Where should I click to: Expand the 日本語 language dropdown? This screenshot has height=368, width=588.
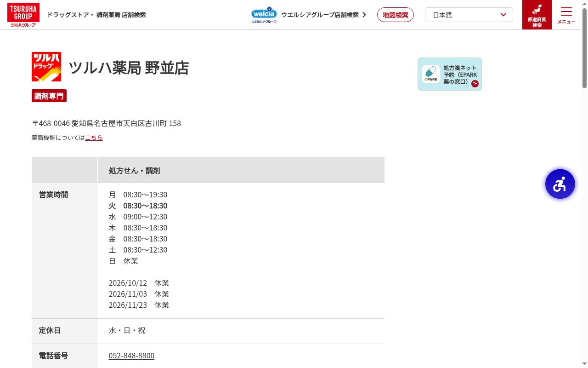tap(469, 15)
